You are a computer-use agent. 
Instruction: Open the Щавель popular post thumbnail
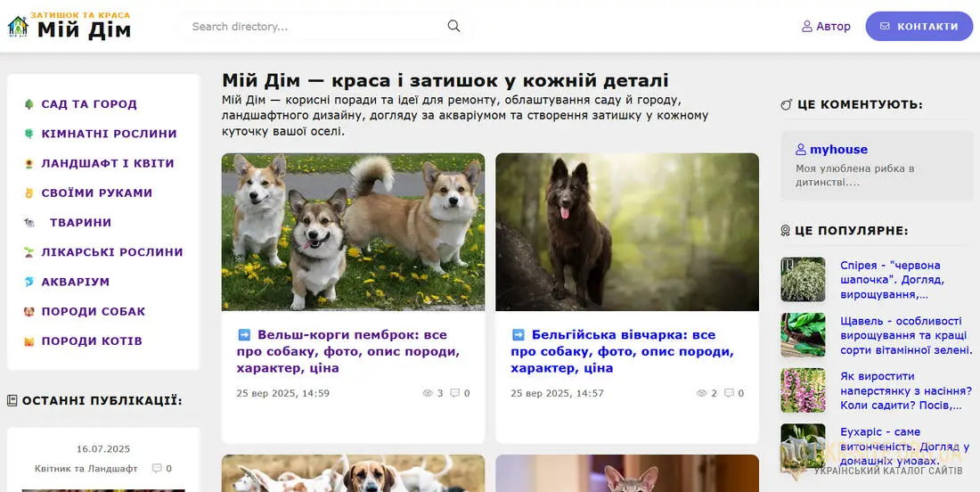pyautogui.click(x=803, y=335)
